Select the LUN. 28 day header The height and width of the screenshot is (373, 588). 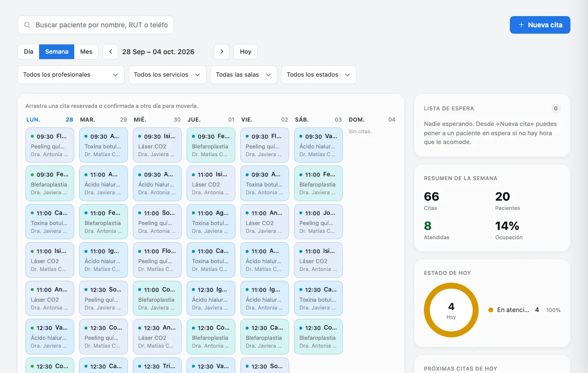click(x=49, y=120)
